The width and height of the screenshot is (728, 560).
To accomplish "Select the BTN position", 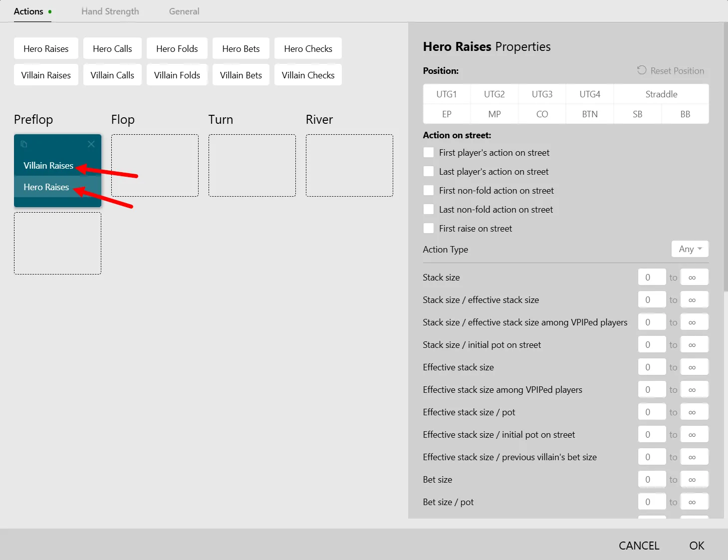I will tap(590, 114).
